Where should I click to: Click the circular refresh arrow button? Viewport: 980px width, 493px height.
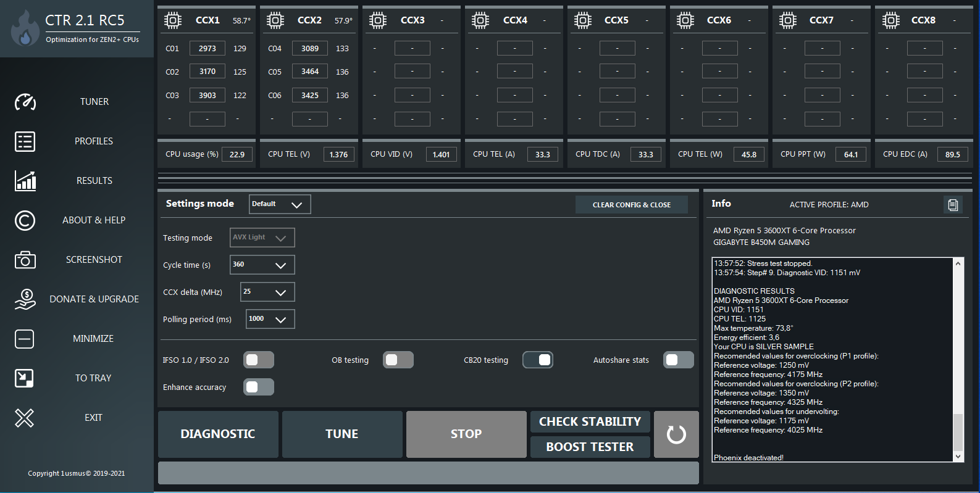676,434
